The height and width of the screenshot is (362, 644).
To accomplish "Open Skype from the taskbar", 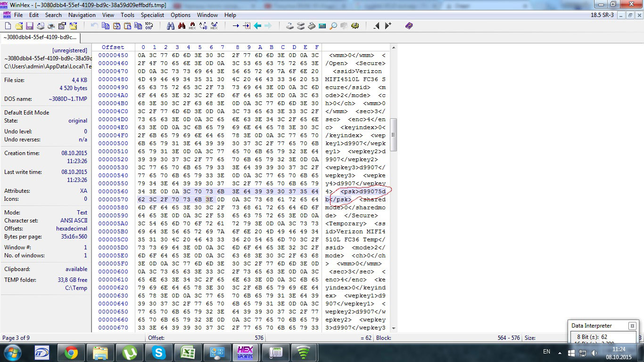I will (x=158, y=353).
